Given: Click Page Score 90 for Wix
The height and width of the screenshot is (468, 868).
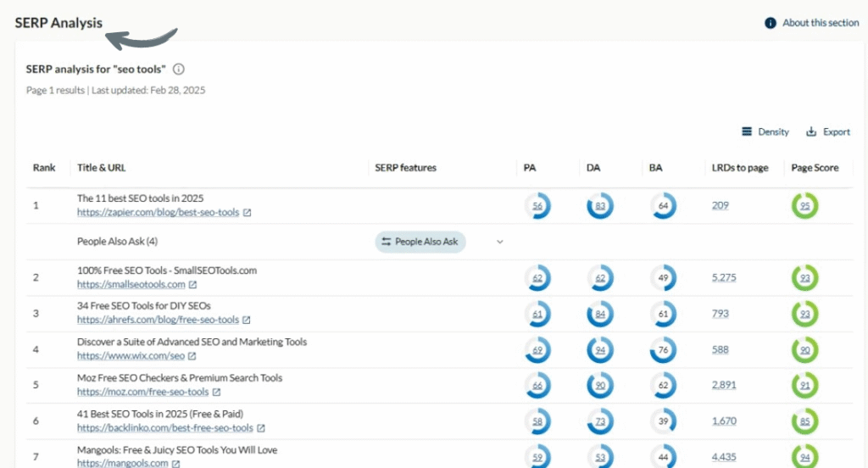Looking at the screenshot, I should coord(805,350).
